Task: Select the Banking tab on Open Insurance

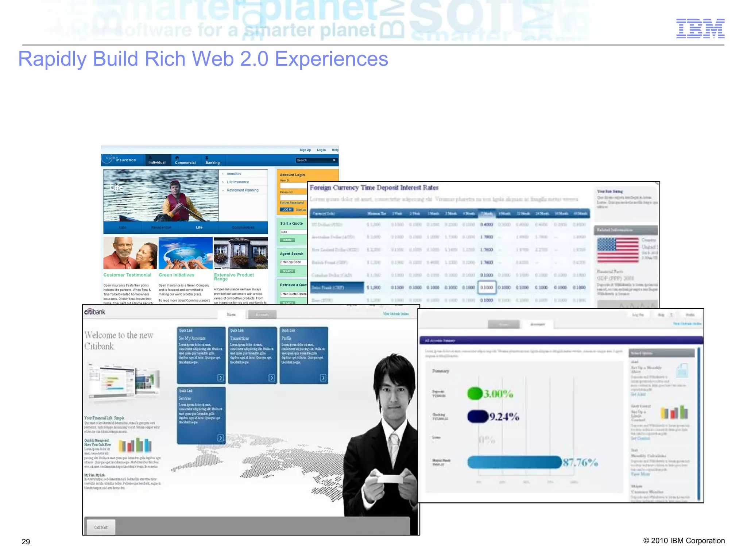Action: pyautogui.click(x=213, y=160)
